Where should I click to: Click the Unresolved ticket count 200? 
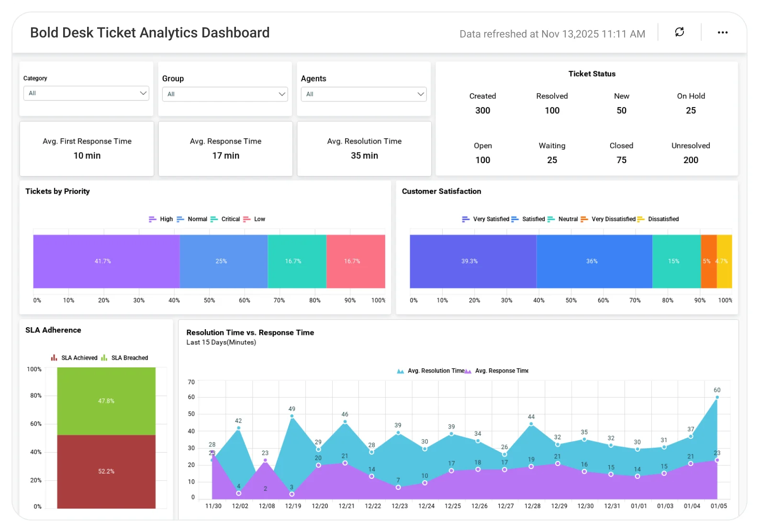coord(691,160)
